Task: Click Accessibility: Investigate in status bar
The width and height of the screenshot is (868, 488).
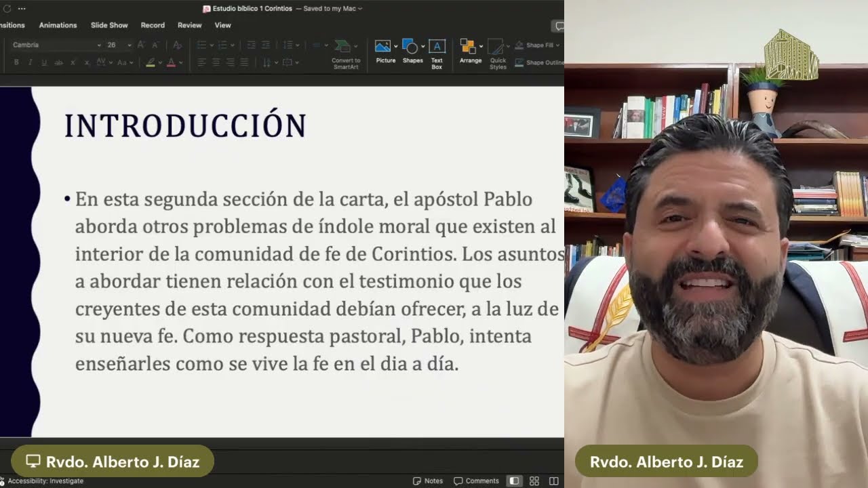Action: 42,481
